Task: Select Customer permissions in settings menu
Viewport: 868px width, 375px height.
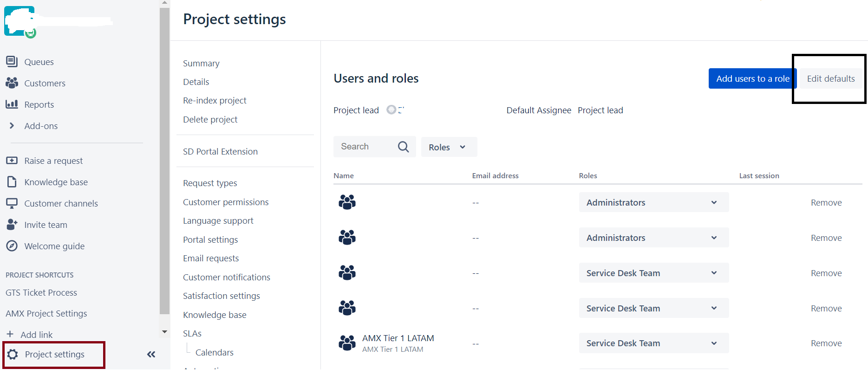Action: pyautogui.click(x=226, y=202)
